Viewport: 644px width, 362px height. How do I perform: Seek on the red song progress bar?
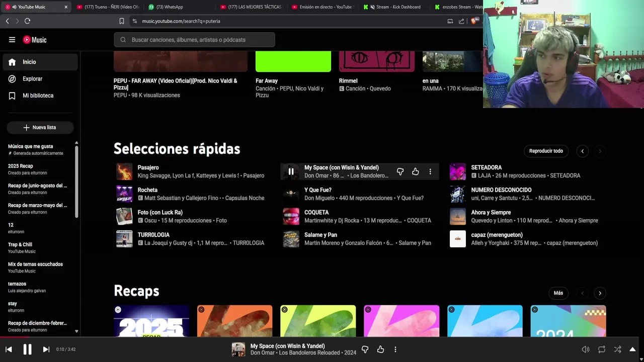click(x=322, y=337)
